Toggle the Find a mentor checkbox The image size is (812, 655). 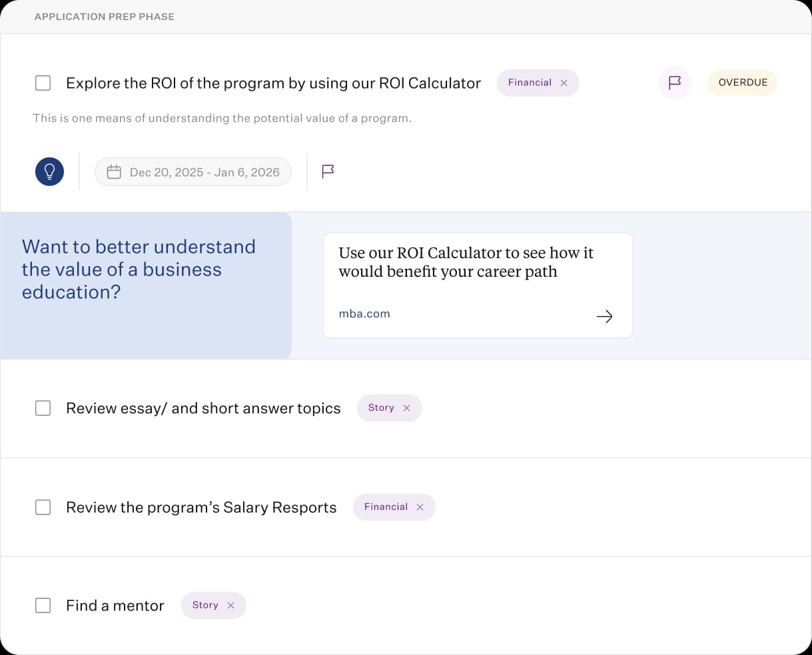click(x=43, y=605)
